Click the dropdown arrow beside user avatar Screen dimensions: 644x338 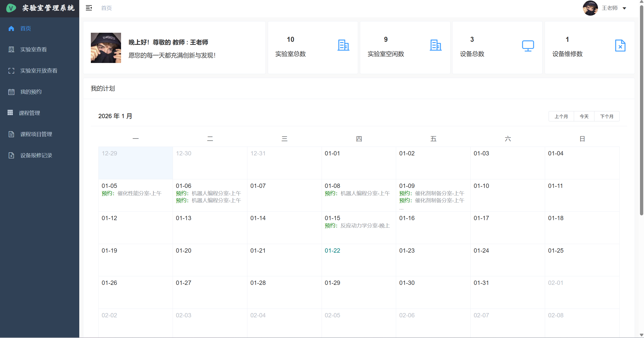coord(625,8)
